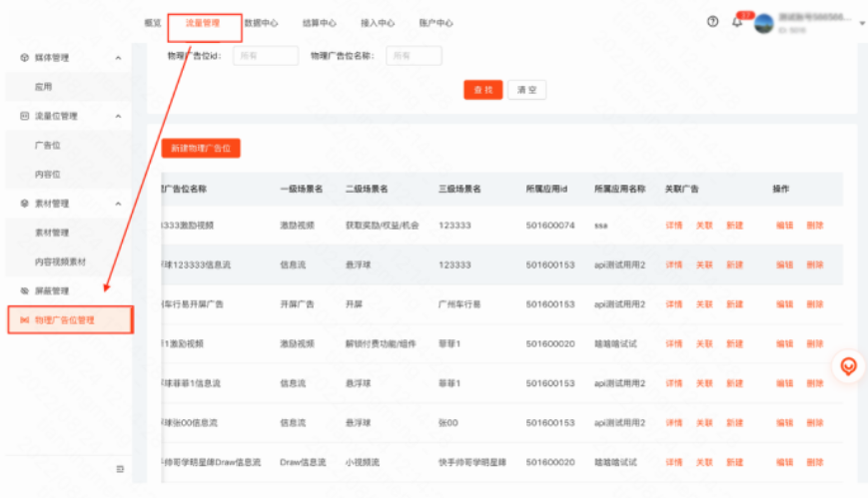This screenshot has height=498, width=868.
Task: Open the account dropdown arrow by the username
Action: click(862, 23)
